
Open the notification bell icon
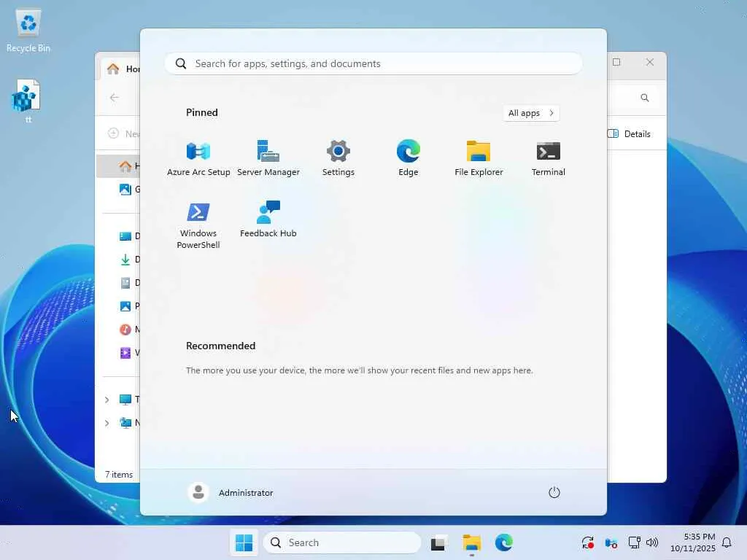pos(727,542)
